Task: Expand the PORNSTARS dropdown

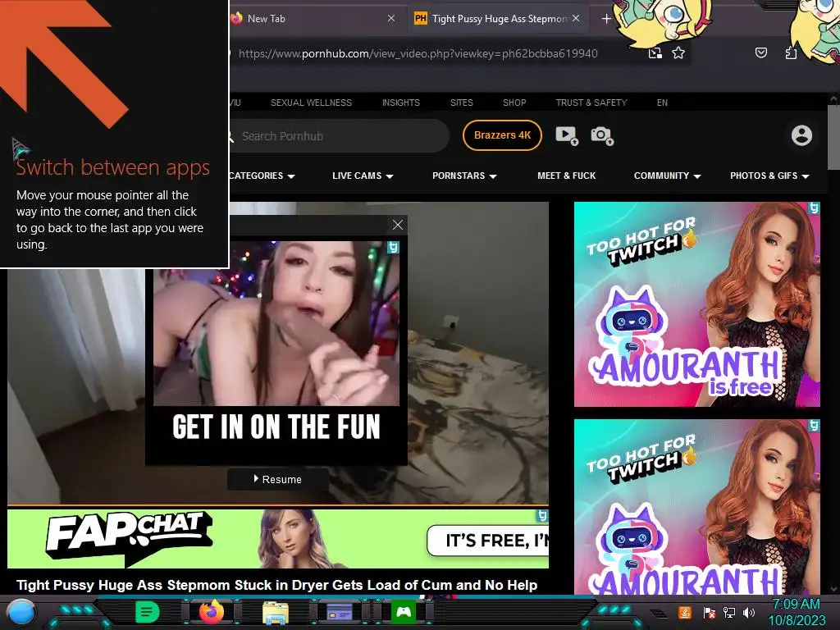Action: point(464,176)
